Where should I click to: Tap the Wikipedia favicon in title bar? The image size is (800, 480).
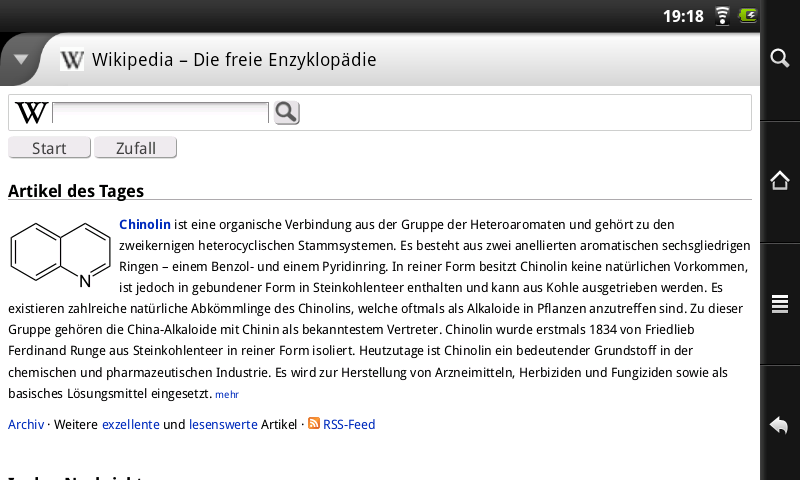coord(72,60)
